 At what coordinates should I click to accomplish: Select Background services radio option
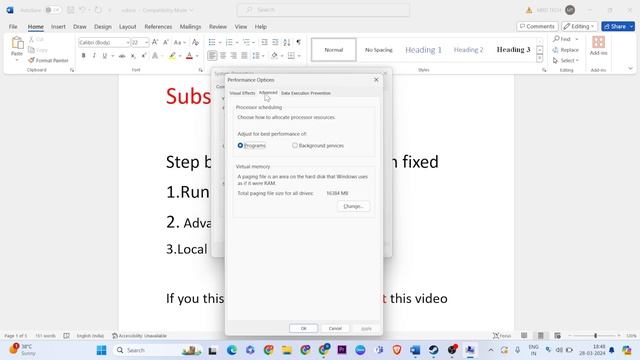click(x=295, y=145)
